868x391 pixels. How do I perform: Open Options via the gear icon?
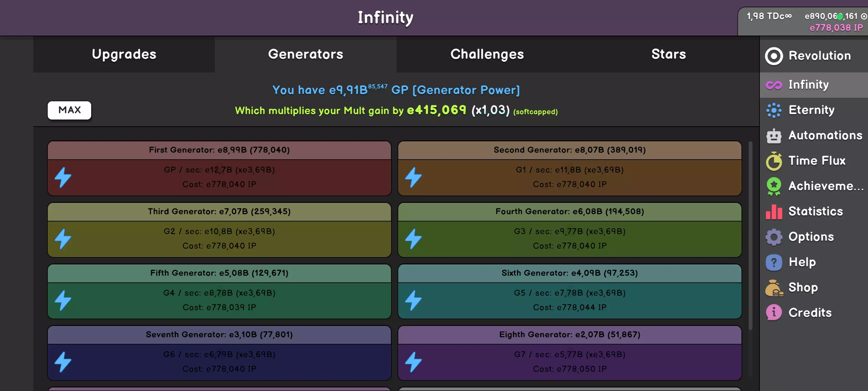click(774, 237)
